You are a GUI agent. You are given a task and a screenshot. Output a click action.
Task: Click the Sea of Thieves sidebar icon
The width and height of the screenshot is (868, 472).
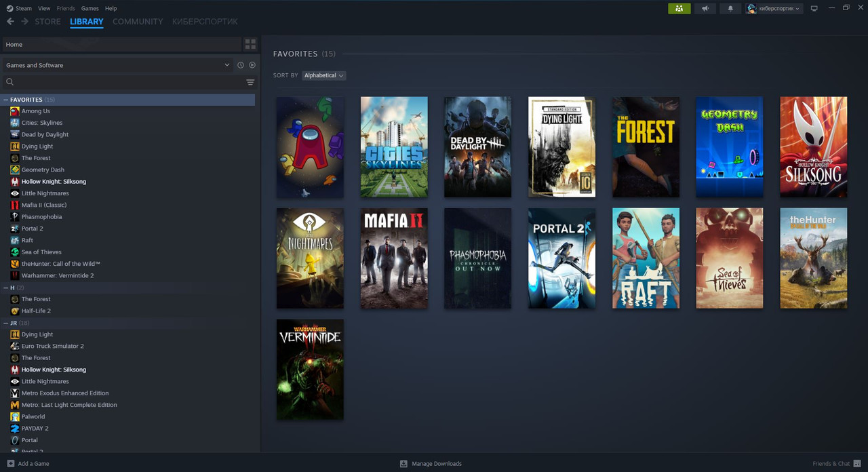coord(15,252)
